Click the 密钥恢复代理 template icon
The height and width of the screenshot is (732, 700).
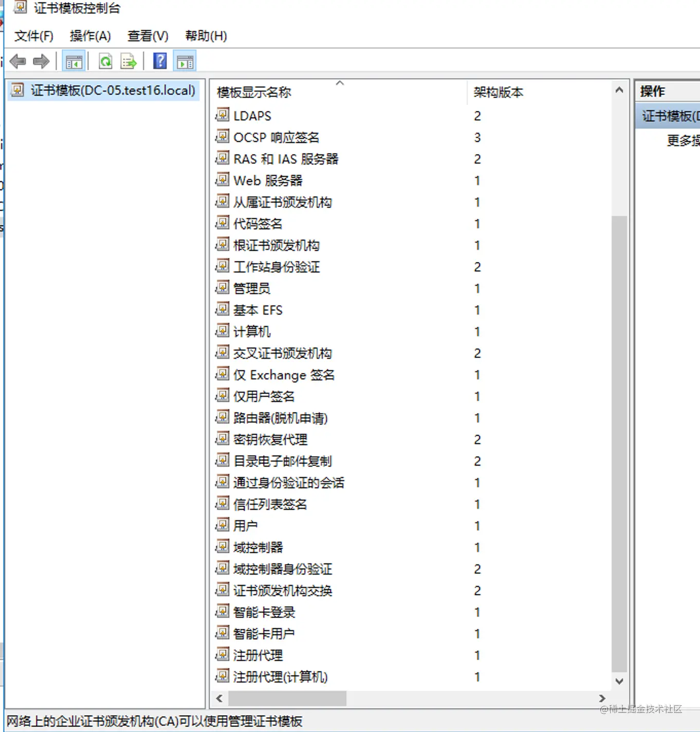[222, 438]
